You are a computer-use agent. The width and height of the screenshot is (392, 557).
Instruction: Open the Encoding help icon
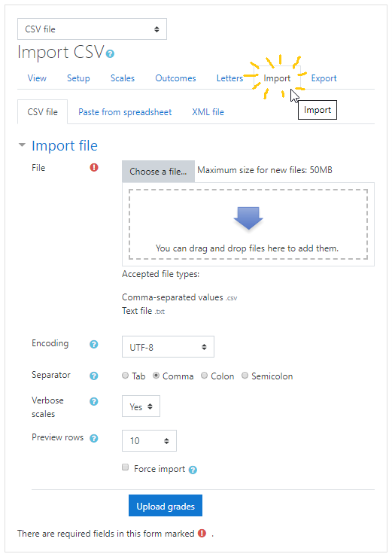click(x=94, y=344)
